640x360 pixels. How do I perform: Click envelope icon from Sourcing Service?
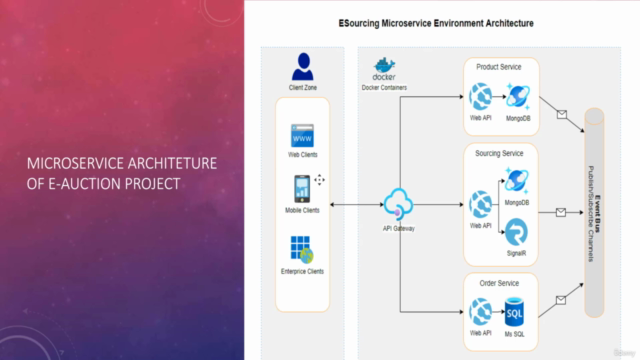click(x=561, y=212)
